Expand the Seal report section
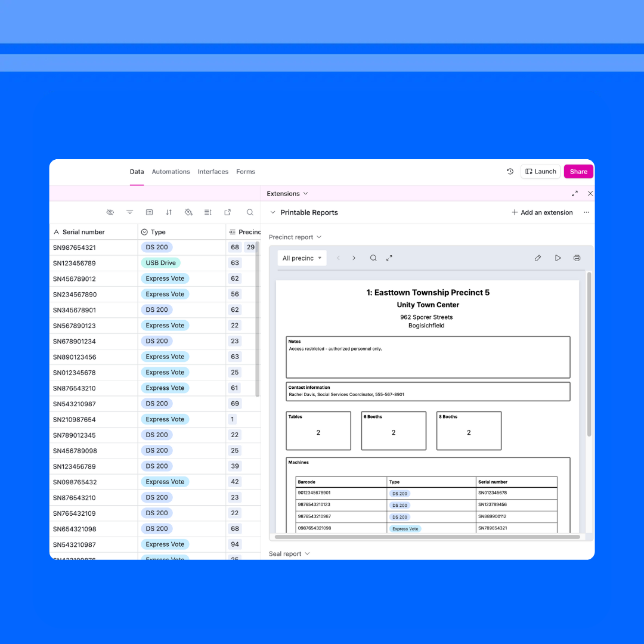This screenshot has height=644, width=644. tap(289, 553)
